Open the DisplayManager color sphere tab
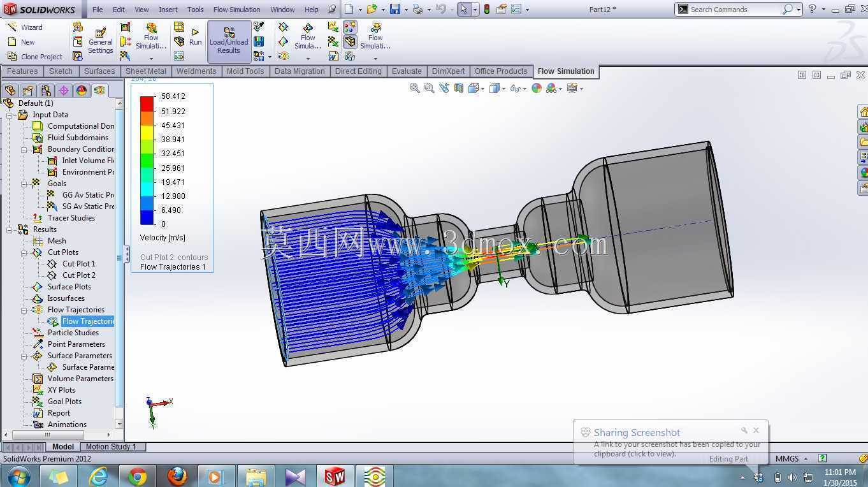 pos(82,91)
